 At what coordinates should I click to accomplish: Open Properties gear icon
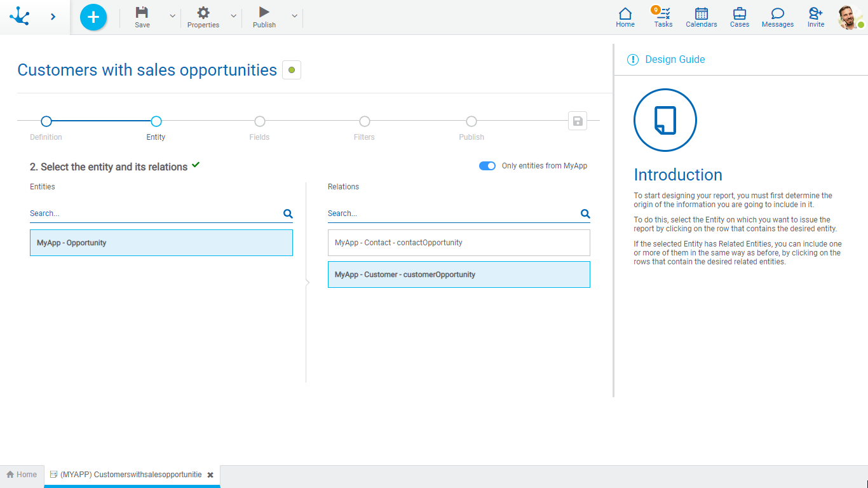tap(203, 13)
